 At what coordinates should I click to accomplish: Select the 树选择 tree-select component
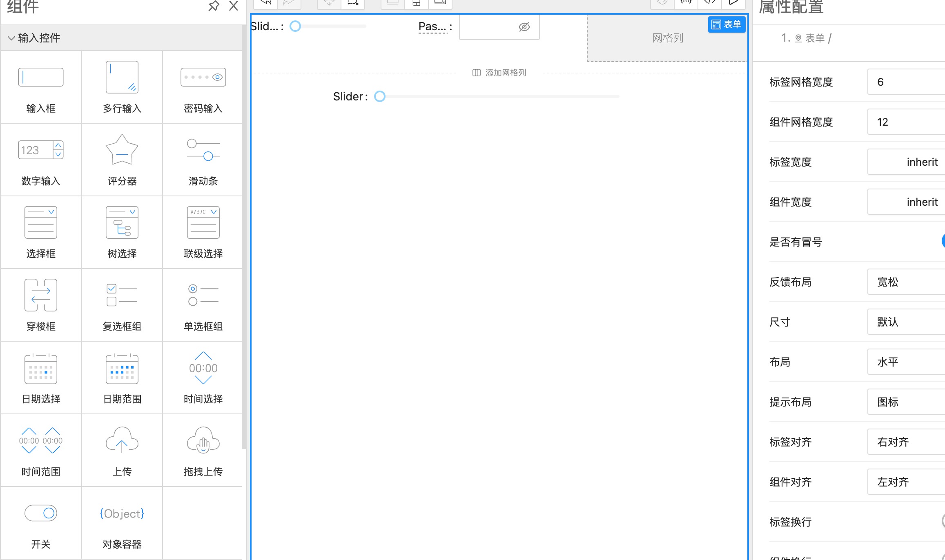click(122, 232)
